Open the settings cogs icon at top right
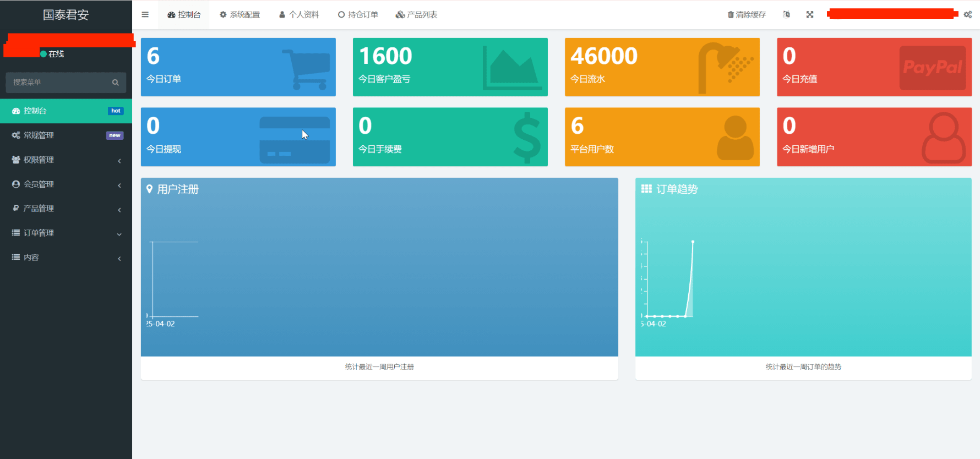 click(x=968, y=15)
